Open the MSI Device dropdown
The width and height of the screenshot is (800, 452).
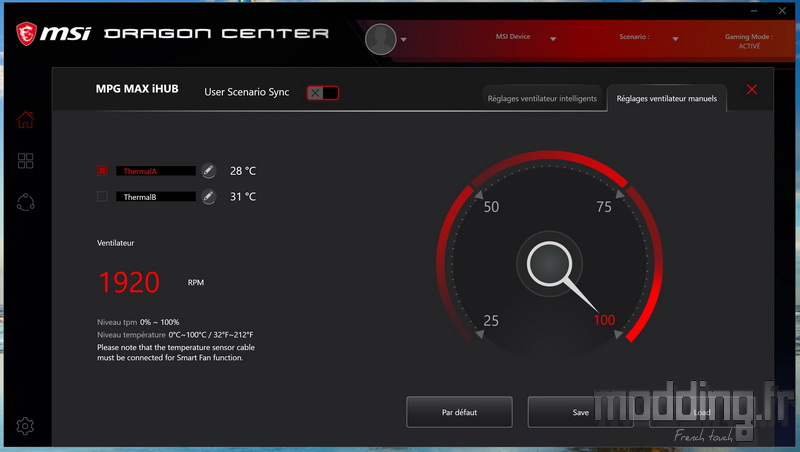[x=553, y=39]
